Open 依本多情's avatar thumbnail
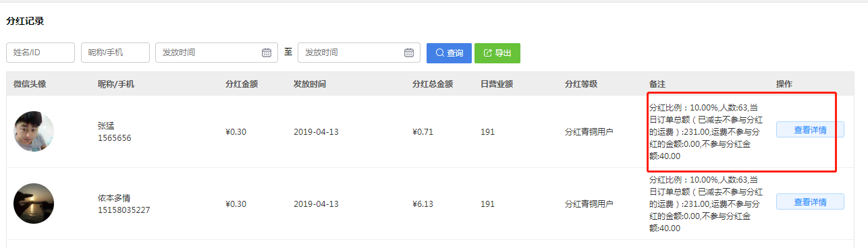 click(34, 204)
